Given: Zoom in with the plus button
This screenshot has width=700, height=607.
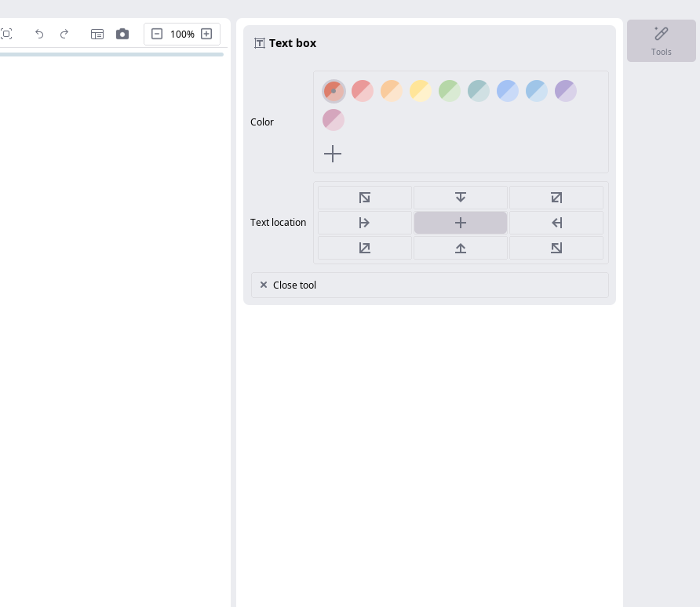Looking at the screenshot, I should point(206,34).
